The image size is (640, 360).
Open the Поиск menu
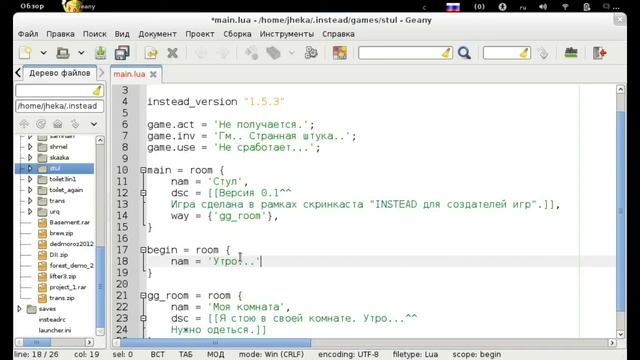tap(95, 34)
